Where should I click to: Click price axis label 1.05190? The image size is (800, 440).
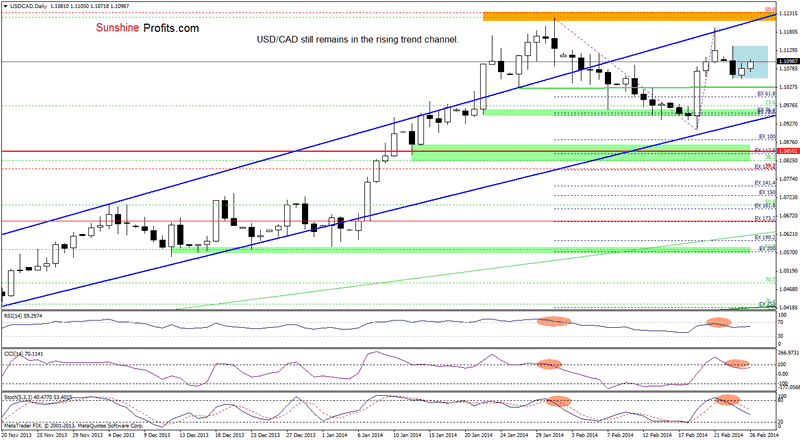point(789,271)
